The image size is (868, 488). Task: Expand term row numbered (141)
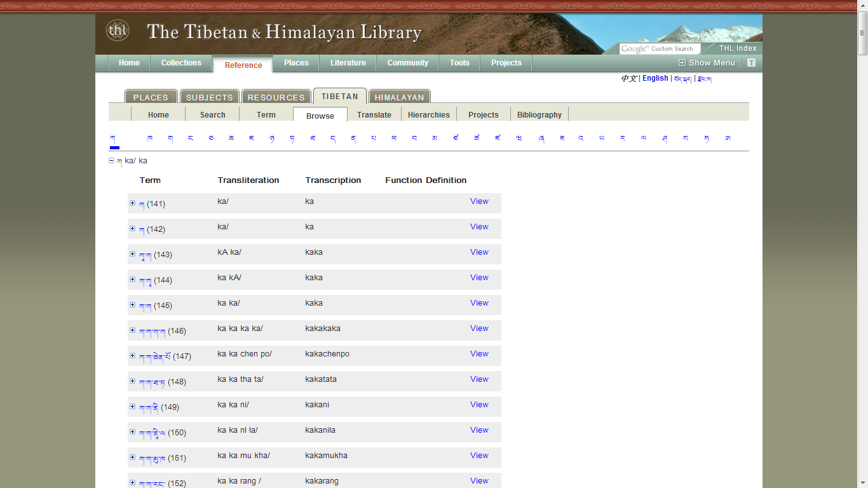(132, 203)
